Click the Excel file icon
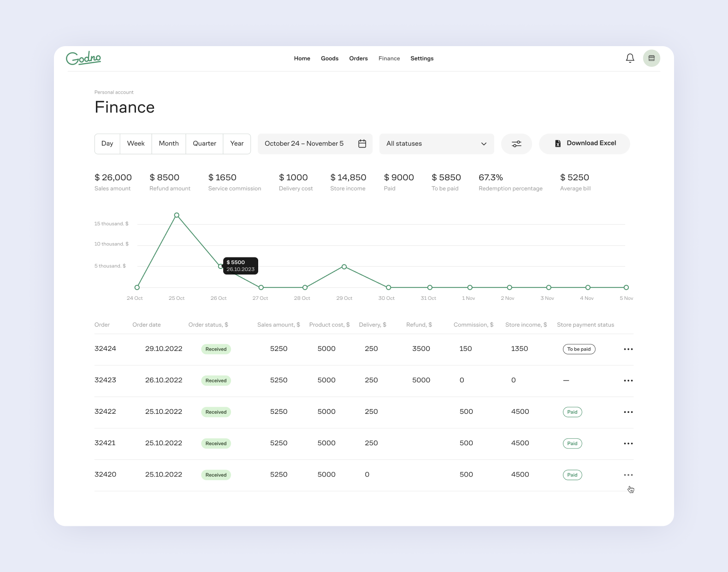Image resolution: width=728 pixels, height=572 pixels. (x=557, y=143)
